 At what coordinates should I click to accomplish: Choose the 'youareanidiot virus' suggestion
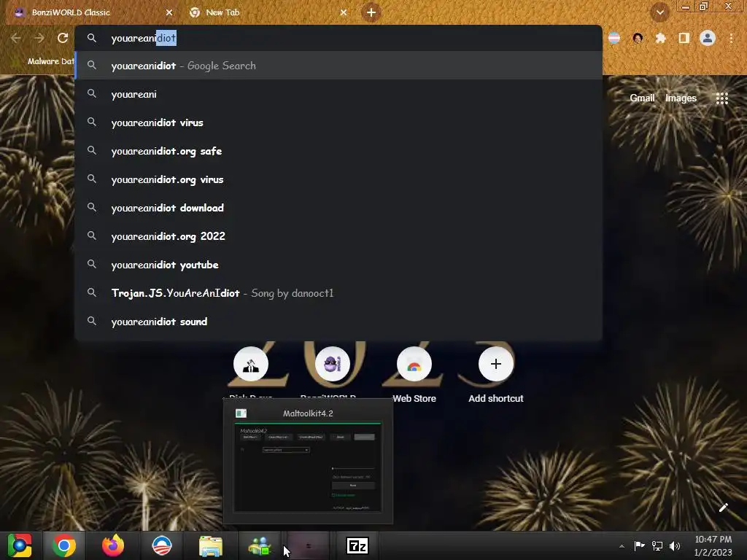[338, 122]
